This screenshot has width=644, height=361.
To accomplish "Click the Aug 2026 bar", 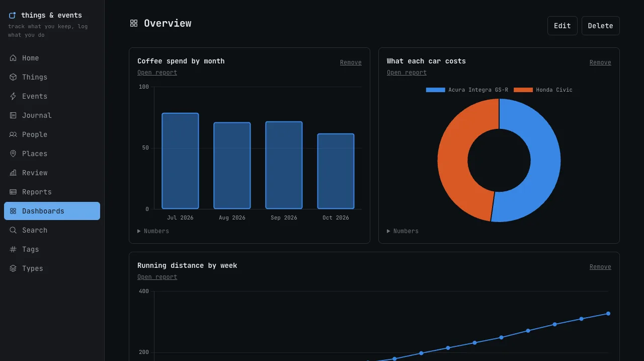I will click(232, 166).
